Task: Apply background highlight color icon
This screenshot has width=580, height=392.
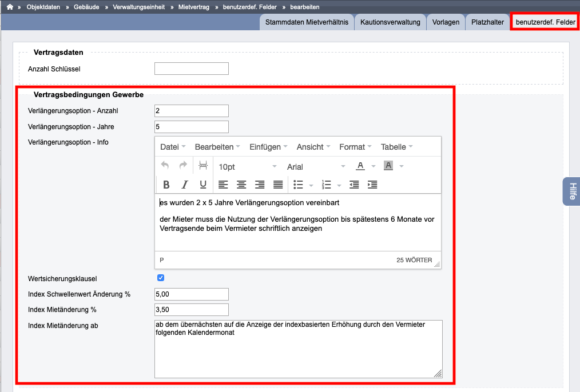Action: pos(388,166)
